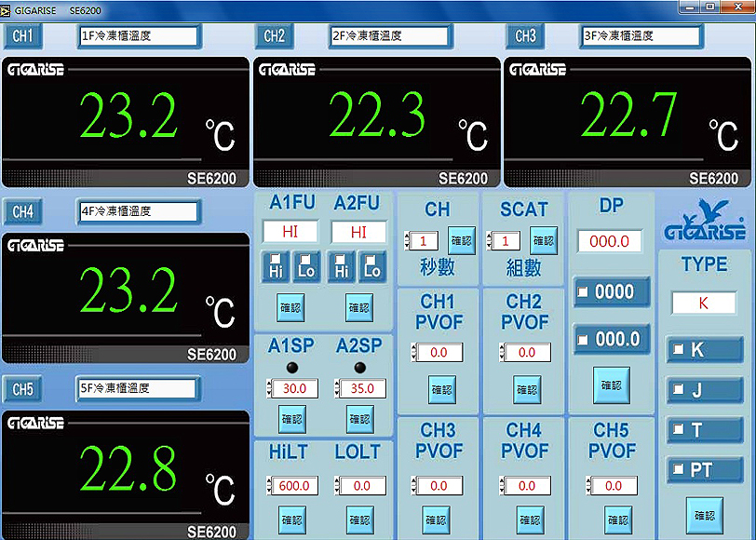The height and width of the screenshot is (540, 756).
Task: Adjust the A1SP 30.0 value stepper
Action: click(269, 388)
